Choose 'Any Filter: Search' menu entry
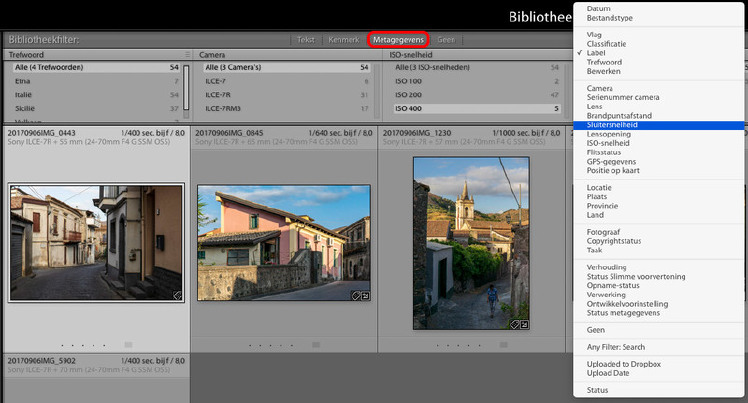This screenshot has width=748, height=403. click(x=616, y=347)
